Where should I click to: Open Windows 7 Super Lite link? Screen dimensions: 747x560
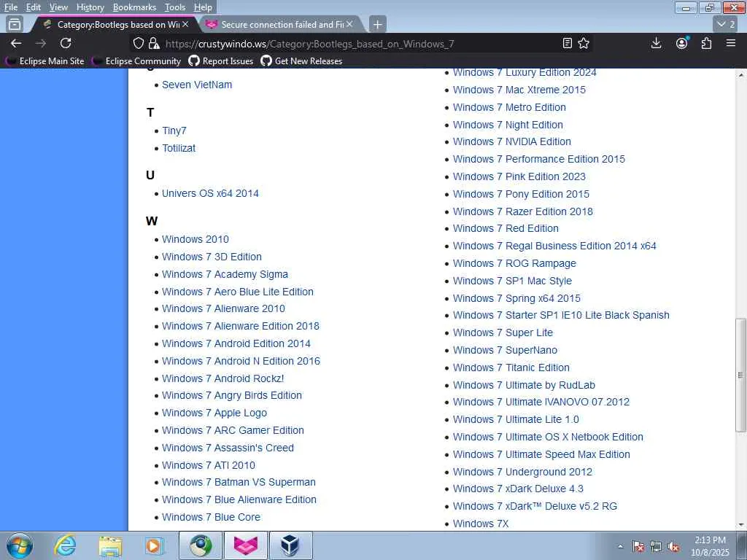click(x=503, y=332)
